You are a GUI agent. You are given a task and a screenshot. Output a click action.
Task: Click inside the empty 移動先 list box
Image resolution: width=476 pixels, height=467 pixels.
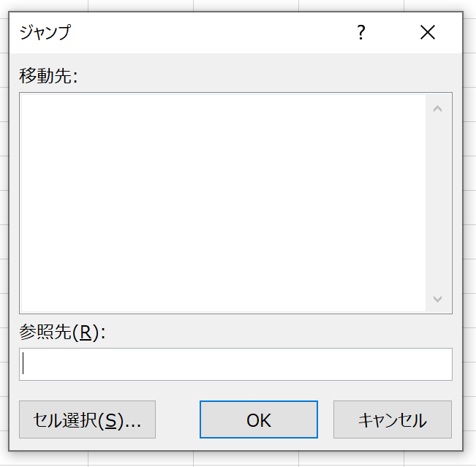(223, 203)
